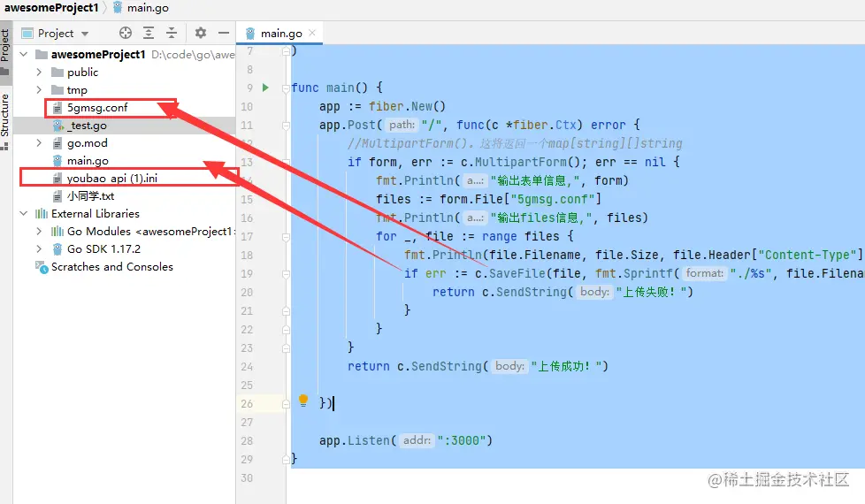865x504 pixels.
Task: Select the main.go editor tab
Action: point(280,33)
